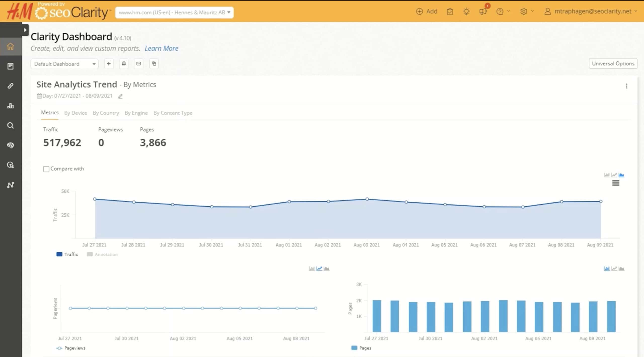Click the Pageviews value 0
The height and width of the screenshot is (357, 644).
pyautogui.click(x=101, y=143)
